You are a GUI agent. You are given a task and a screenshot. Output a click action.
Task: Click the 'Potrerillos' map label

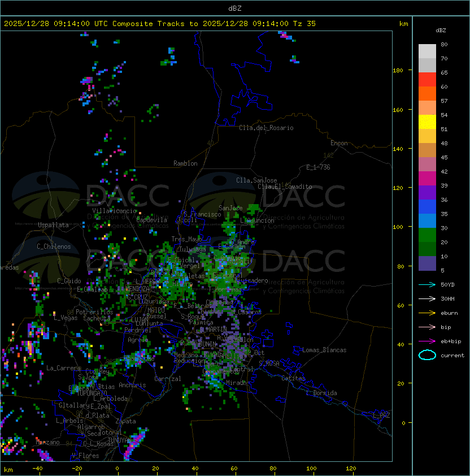click(94, 311)
